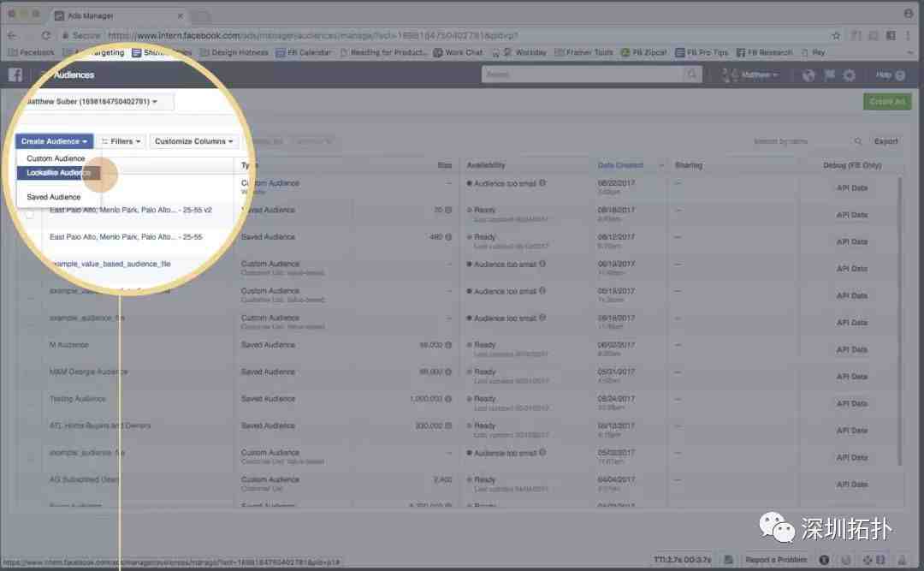Screen dimensions: 924x571
Task: Open the Design Hotness bookmark
Action: coord(234,52)
